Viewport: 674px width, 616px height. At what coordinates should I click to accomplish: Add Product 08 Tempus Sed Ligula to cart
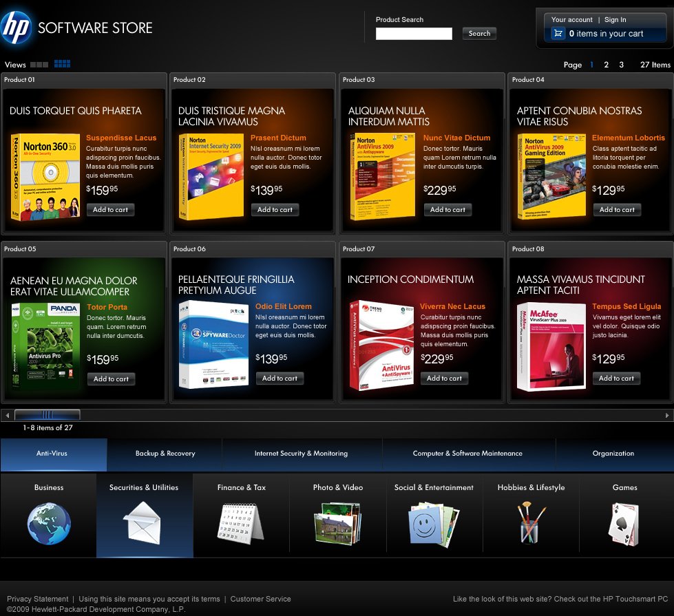(616, 379)
